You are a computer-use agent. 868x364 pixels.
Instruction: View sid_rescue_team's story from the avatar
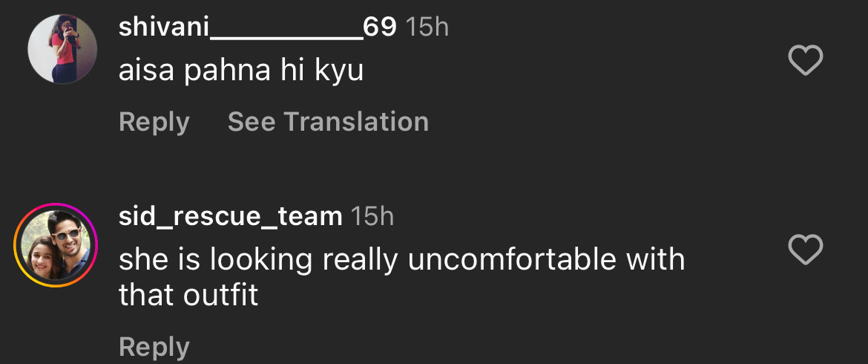coord(56,244)
